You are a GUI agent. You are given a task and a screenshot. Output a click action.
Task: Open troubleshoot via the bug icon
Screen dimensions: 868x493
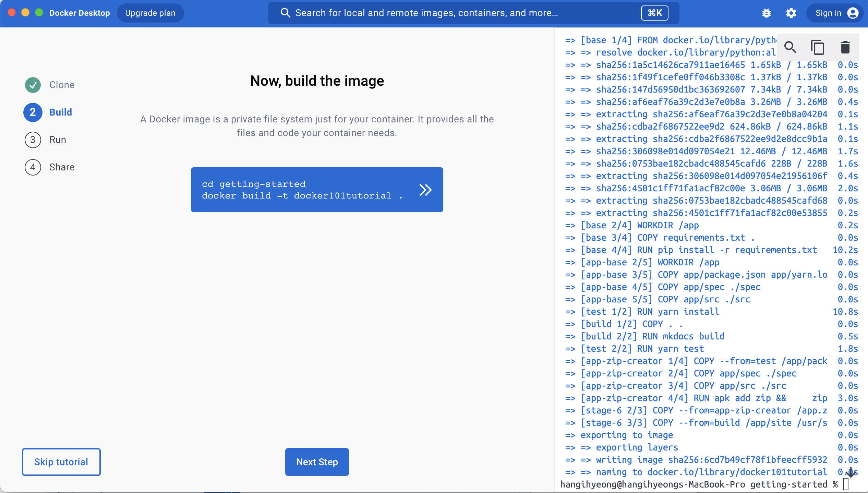pyautogui.click(x=766, y=13)
